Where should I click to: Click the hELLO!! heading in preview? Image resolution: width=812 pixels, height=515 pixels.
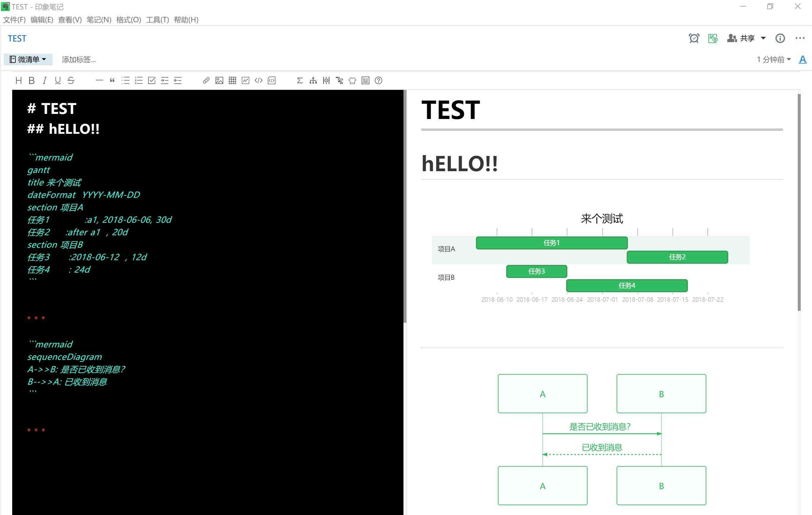tap(460, 163)
